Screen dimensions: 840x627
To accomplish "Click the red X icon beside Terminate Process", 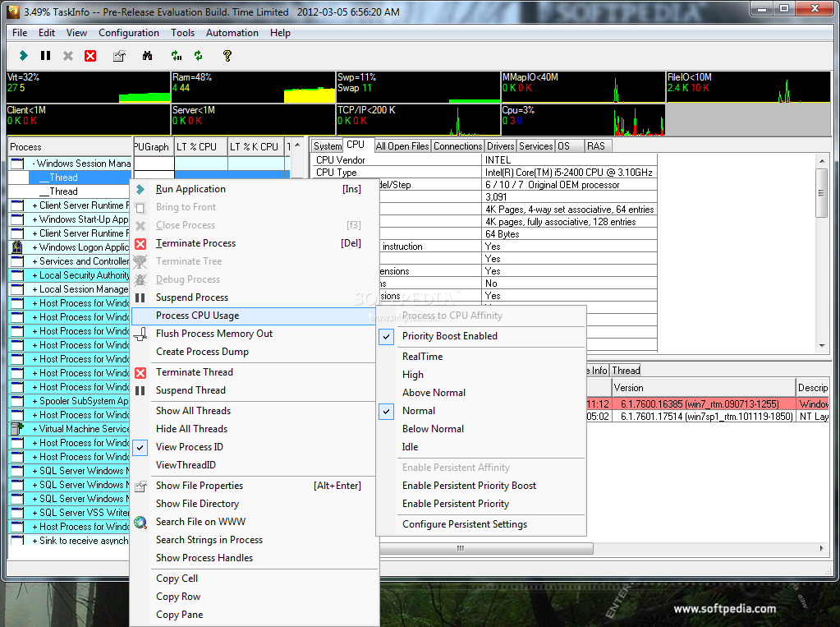I will 140,244.
